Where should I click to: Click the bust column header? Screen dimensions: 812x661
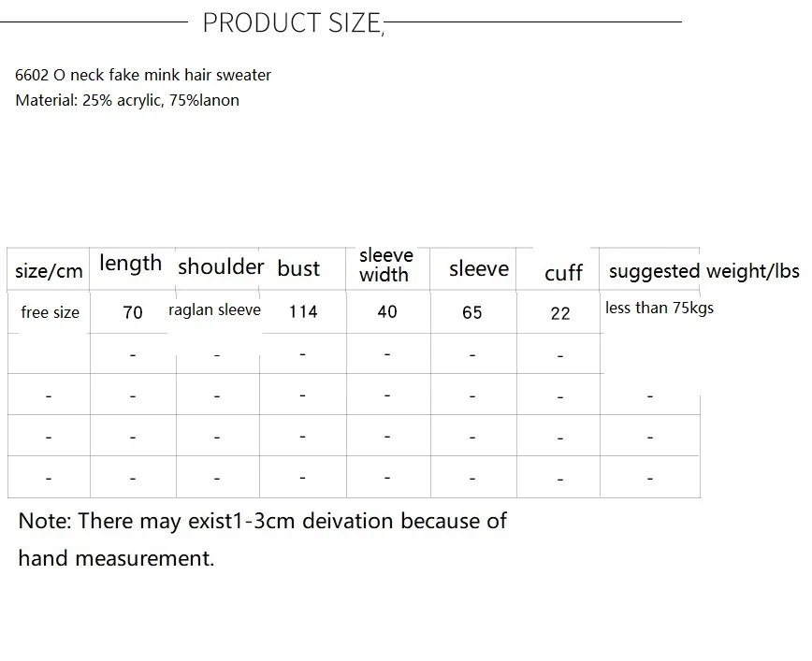point(298,268)
